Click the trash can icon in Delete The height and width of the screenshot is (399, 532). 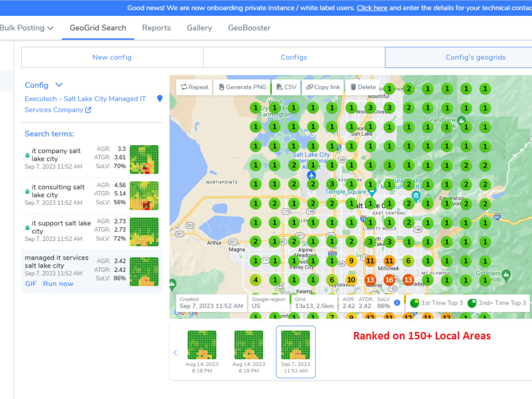point(353,87)
